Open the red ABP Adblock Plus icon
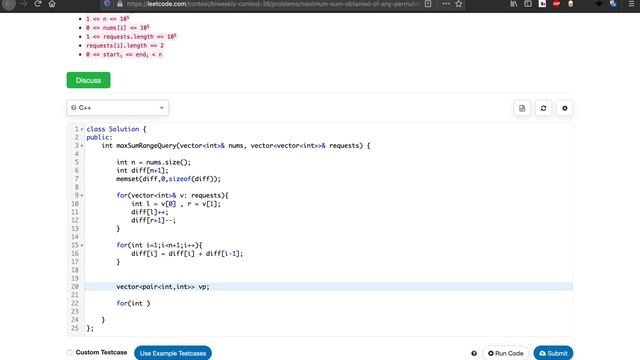Screen dimensions: 640x360 click(x=556, y=4)
